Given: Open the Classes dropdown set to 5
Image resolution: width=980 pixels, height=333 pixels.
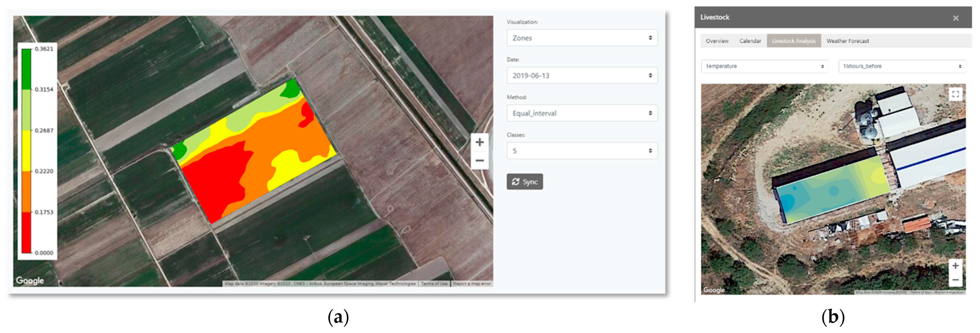Looking at the screenshot, I should [582, 151].
